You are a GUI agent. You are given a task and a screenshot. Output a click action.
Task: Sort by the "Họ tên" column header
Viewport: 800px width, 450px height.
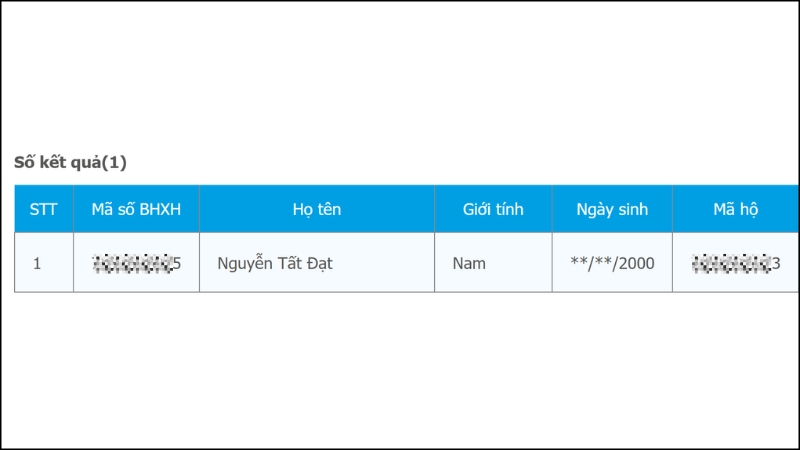tap(317, 209)
